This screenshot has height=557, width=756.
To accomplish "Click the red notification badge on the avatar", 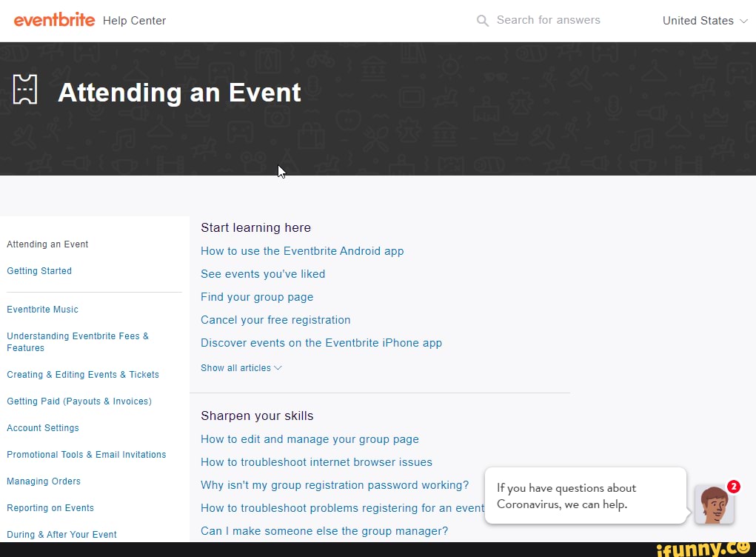I will (733, 487).
